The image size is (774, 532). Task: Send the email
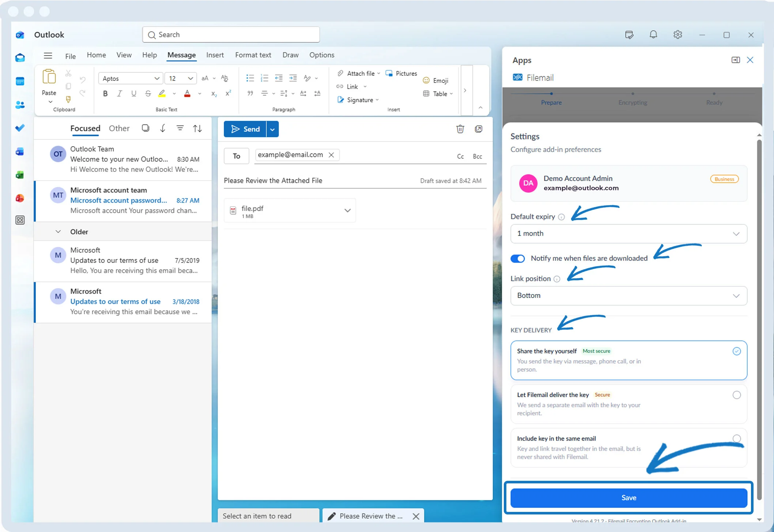coord(245,129)
